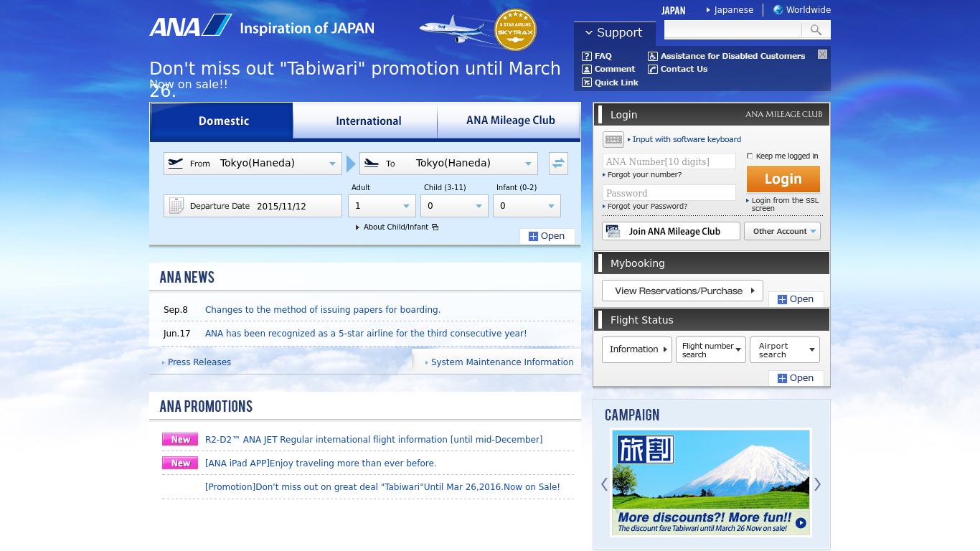Image resolution: width=980 pixels, height=551 pixels.
Task: Open the Child (3-11) dropdown
Action: [454, 206]
